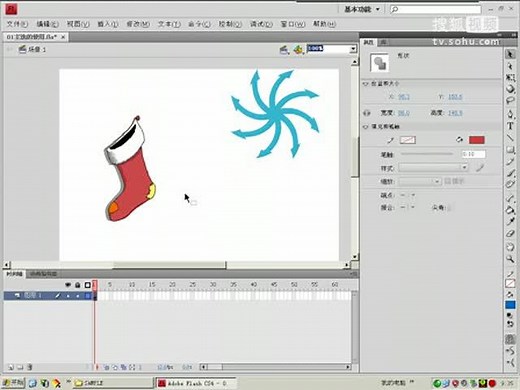520x390 pixels.
Task: Select the 3D Rotation tool
Action: point(510,89)
